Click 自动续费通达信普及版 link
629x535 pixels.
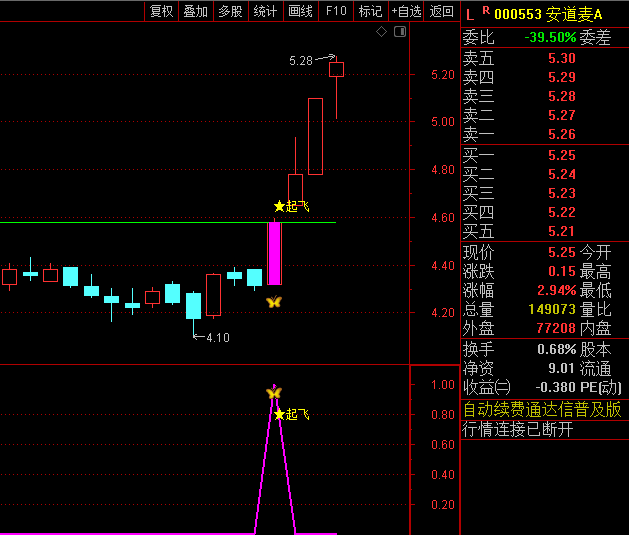coord(542,410)
